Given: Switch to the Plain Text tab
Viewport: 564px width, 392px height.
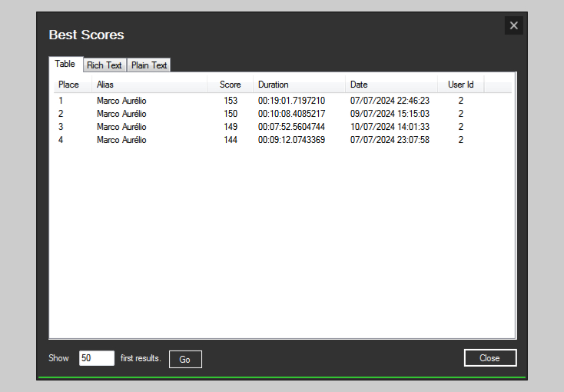Looking at the screenshot, I should point(149,65).
